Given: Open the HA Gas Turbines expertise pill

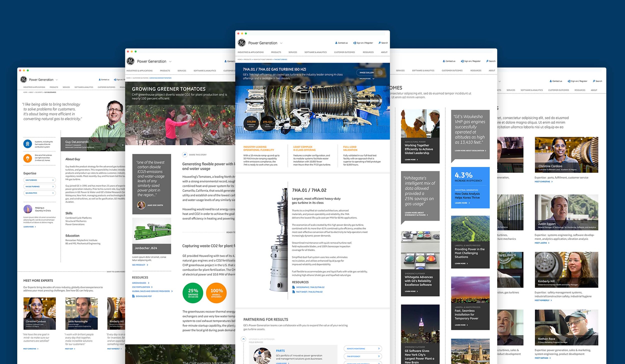Looking at the screenshot, I should [40, 186].
